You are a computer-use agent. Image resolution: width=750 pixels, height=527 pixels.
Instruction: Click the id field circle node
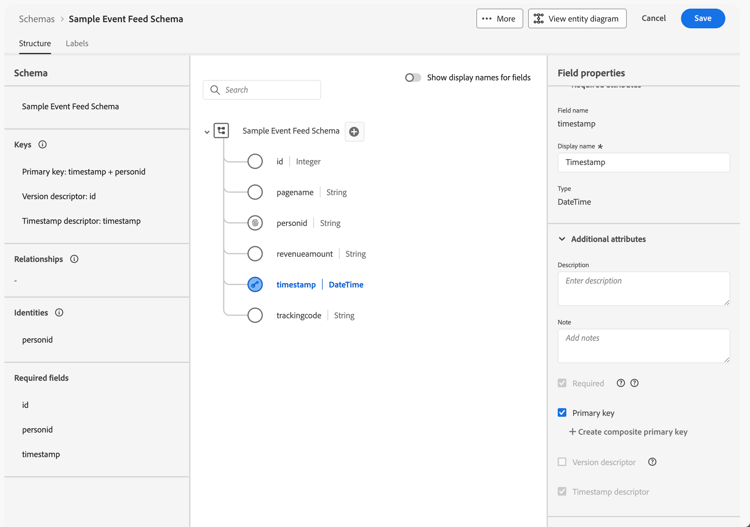point(255,161)
